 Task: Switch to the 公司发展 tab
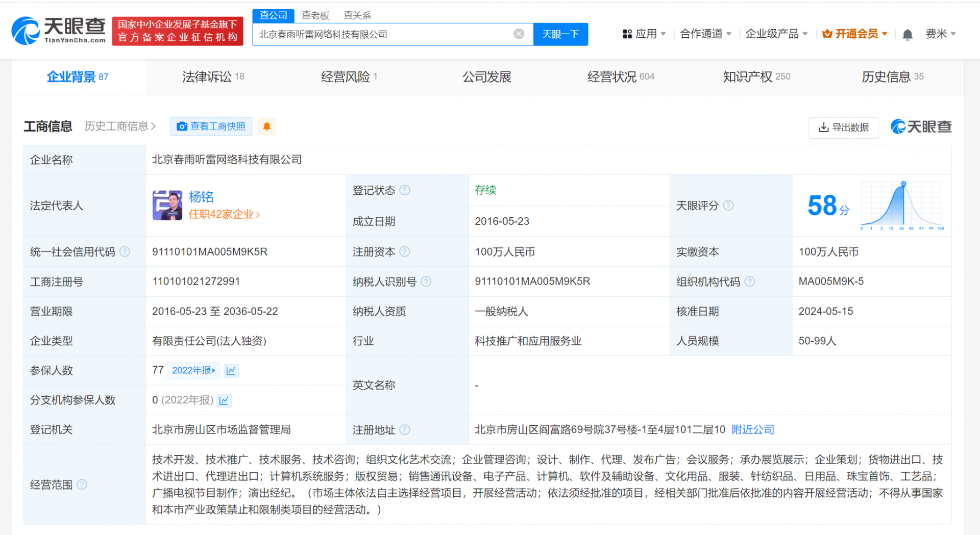[x=486, y=77]
